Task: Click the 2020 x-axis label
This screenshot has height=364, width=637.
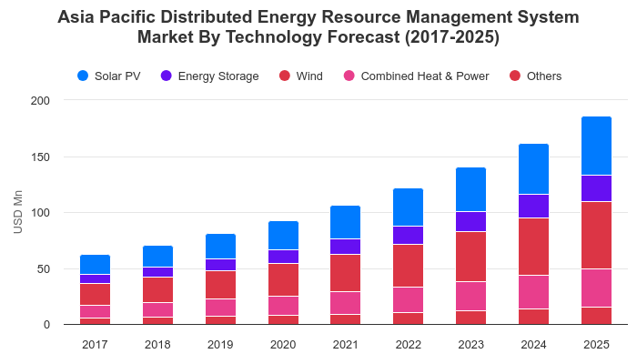Action: coord(283,345)
